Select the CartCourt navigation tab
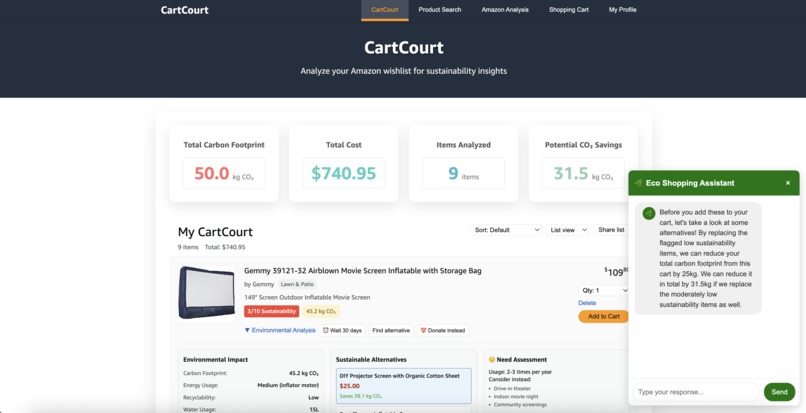This screenshot has height=413, width=806. coord(384,10)
